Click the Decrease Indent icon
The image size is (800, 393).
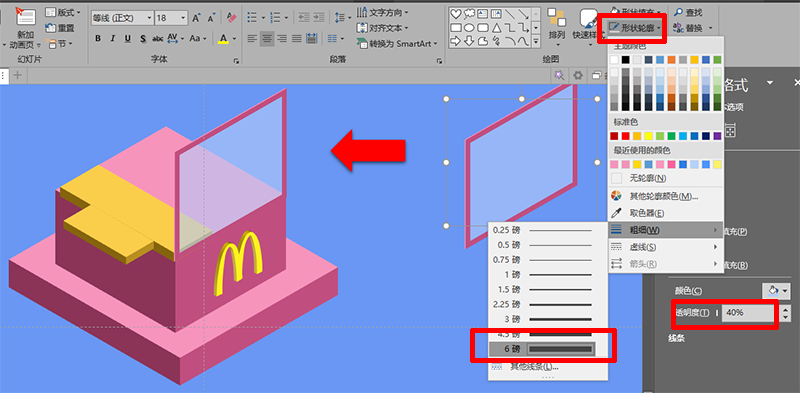(304, 17)
